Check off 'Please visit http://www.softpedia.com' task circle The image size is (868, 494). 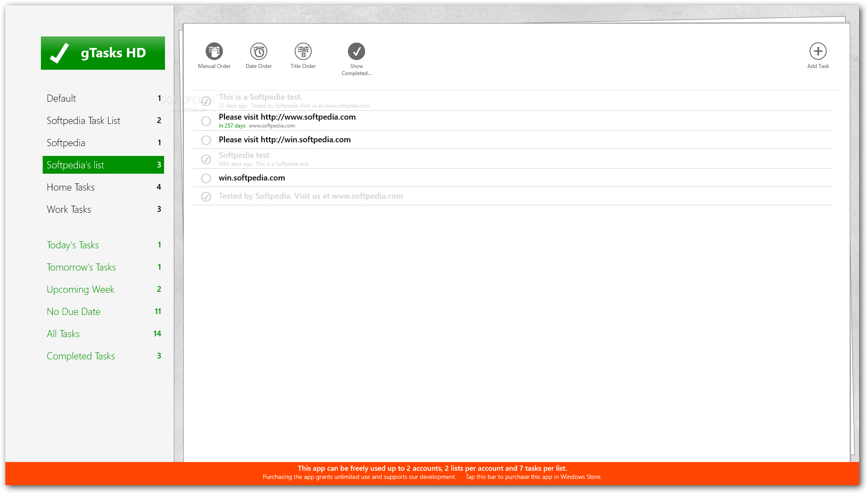(206, 121)
